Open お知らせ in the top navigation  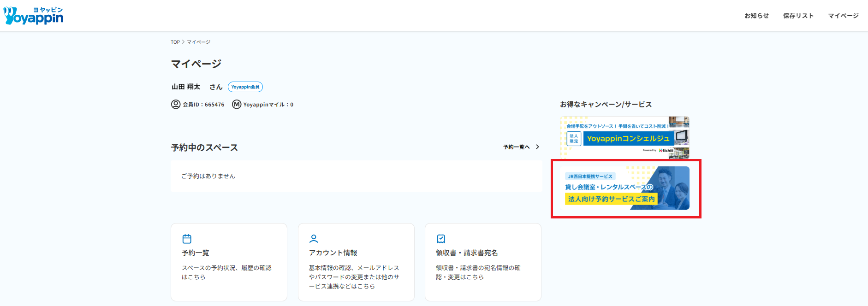[756, 16]
